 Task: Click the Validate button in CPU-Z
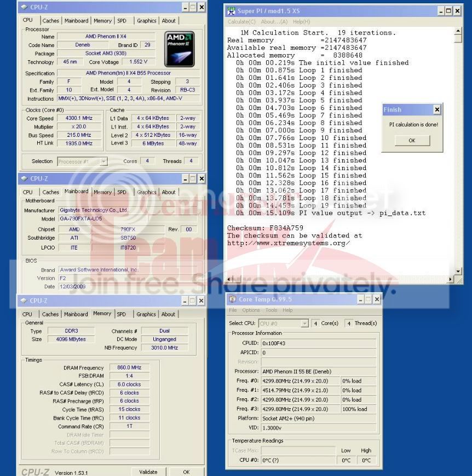coord(148,472)
